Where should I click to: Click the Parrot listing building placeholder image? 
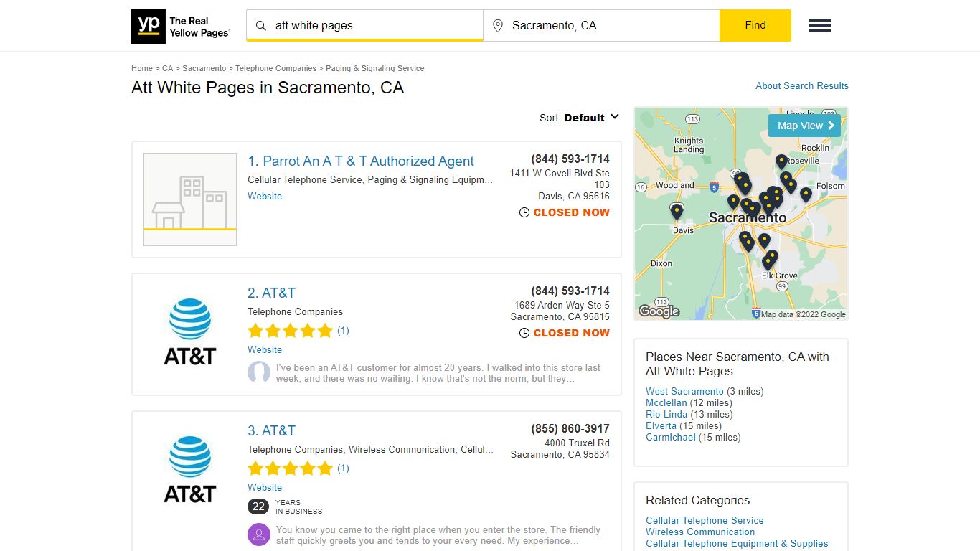click(190, 199)
